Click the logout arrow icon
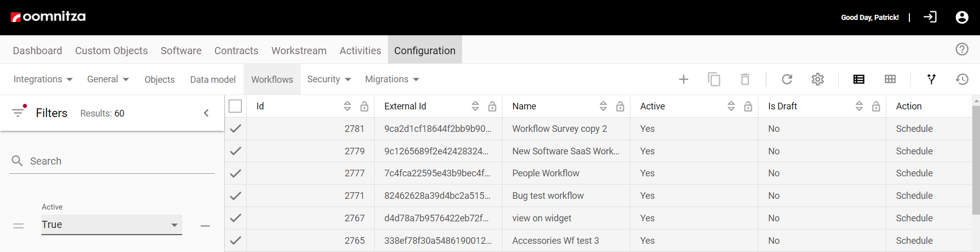The width and height of the screenshot is (980, 252). pyautogui.click(x=930, y=17)
